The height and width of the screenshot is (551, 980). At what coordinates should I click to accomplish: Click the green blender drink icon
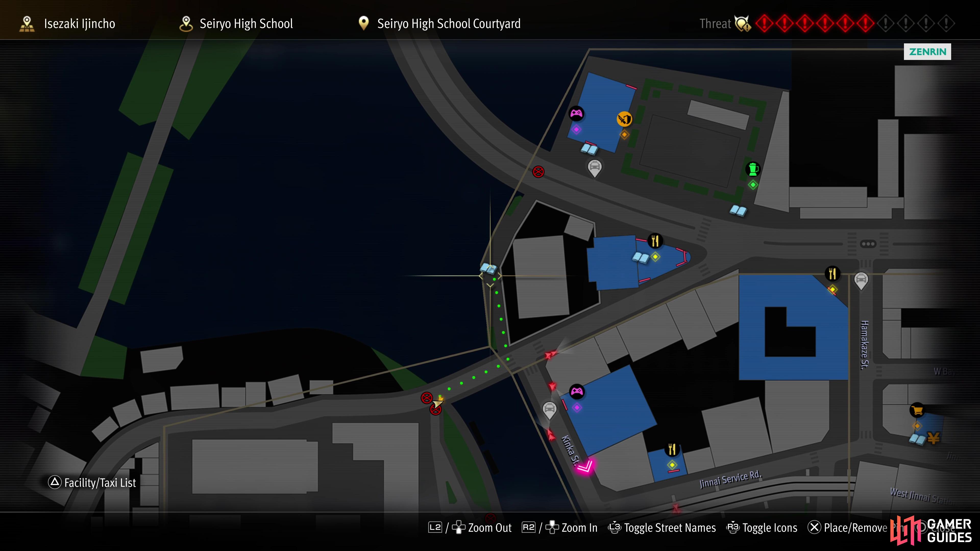click(753, 169)
